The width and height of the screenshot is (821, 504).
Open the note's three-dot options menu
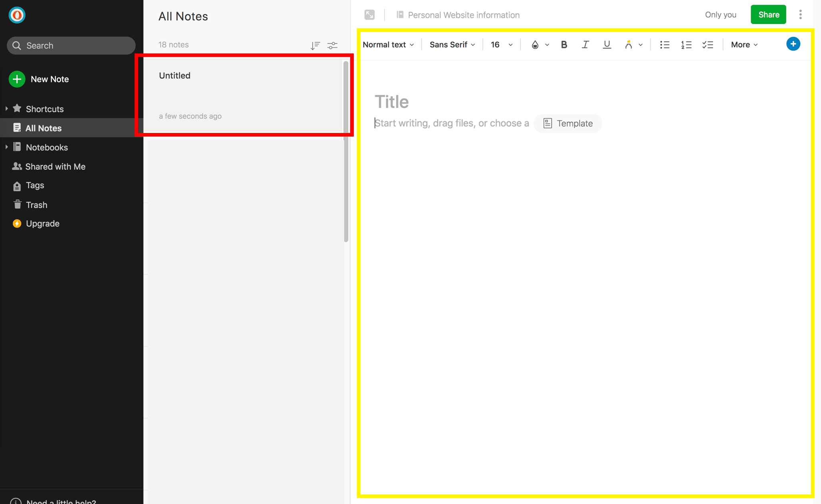pos(800,15)
